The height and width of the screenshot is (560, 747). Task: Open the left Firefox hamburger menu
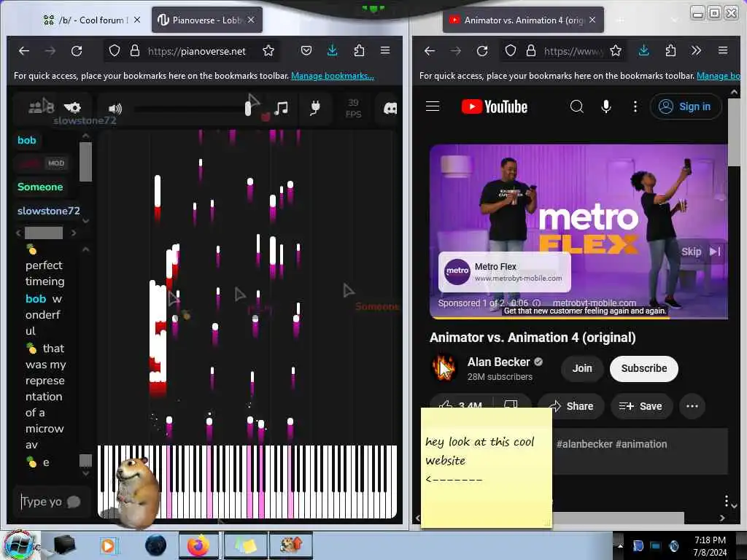click(x=385, y=50)
